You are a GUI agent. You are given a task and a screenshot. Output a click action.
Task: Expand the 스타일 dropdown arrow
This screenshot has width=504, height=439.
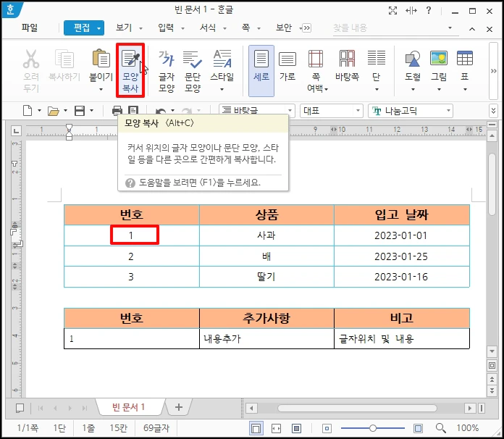click(x=222, y=89)
